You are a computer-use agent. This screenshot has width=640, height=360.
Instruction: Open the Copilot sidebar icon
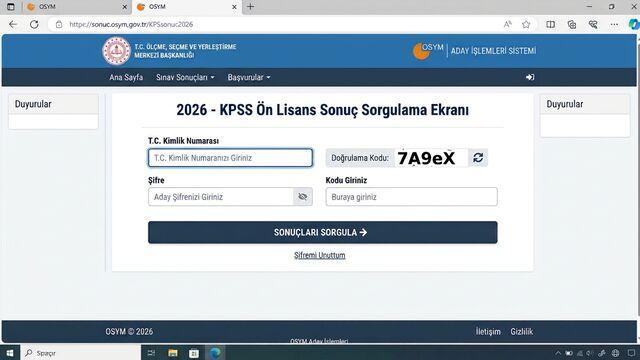click(x=634, y=24)
